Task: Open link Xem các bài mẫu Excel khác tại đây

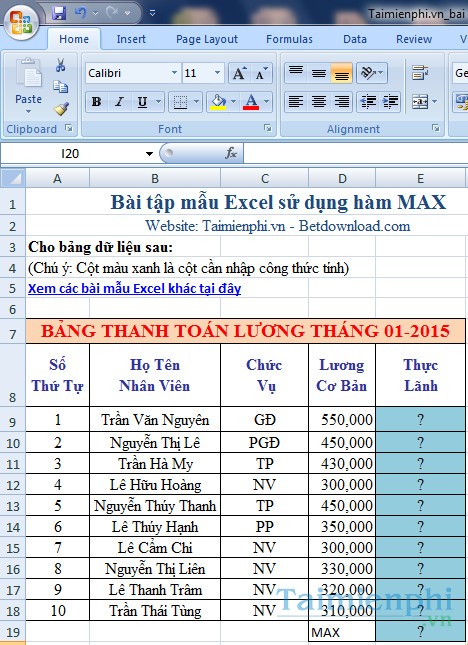Action: (134, 288)
